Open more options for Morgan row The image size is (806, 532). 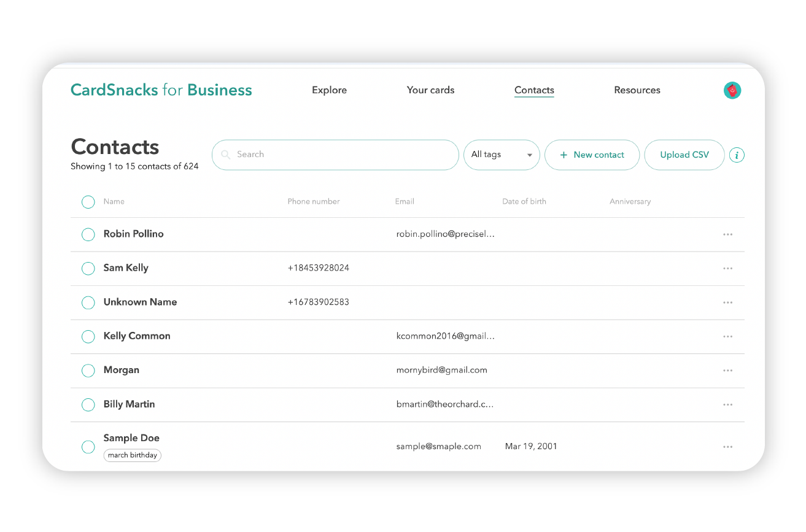(727, 371)
